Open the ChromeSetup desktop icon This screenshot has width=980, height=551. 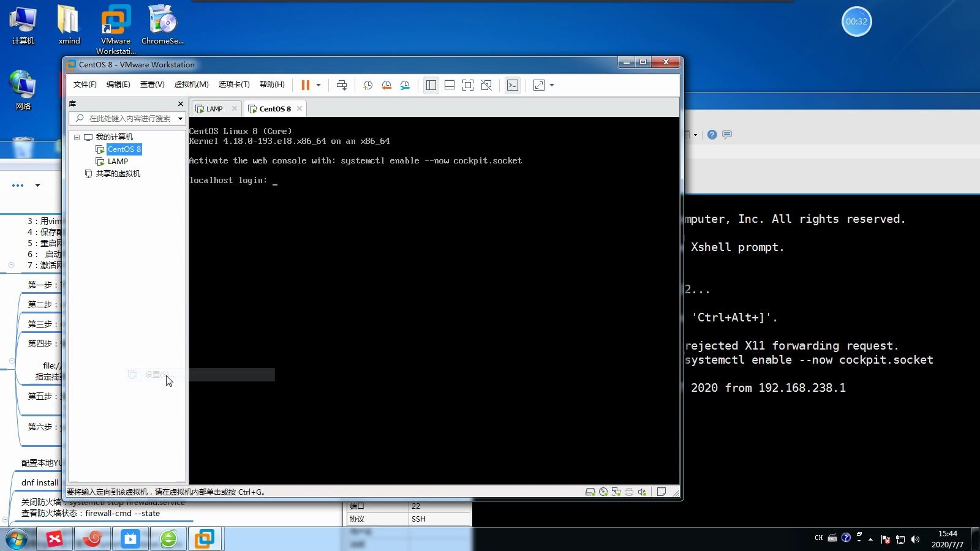162,25
